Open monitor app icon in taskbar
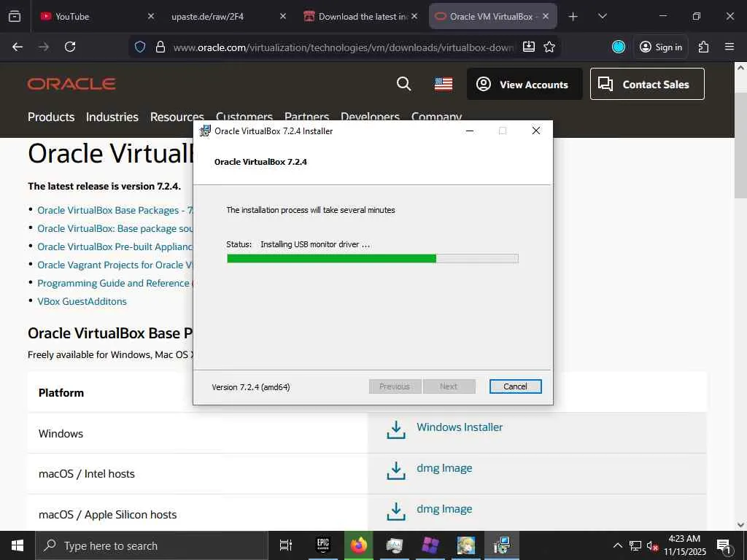The height and width of the screenshot is (560, 747). 395,545
